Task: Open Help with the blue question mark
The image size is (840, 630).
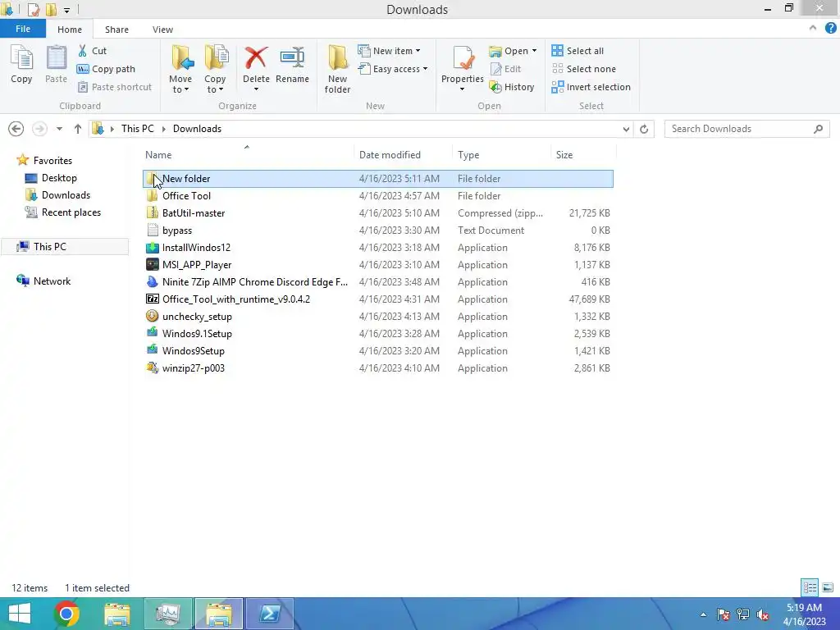Action: (830, 29)
